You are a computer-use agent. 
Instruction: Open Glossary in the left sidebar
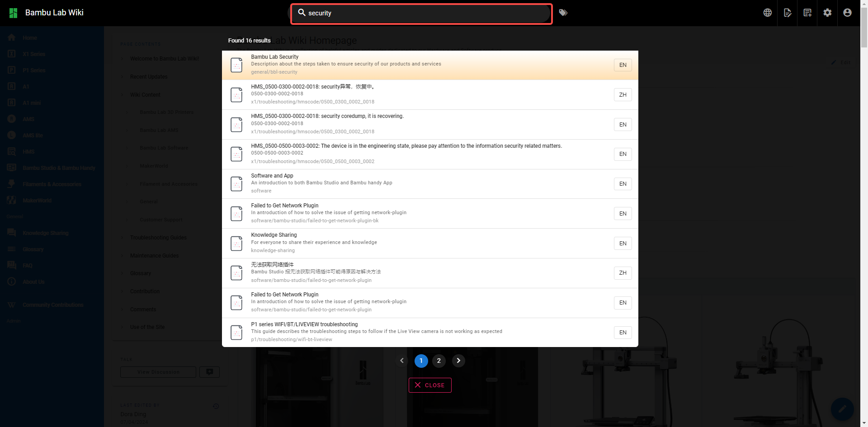coord(52,249)
